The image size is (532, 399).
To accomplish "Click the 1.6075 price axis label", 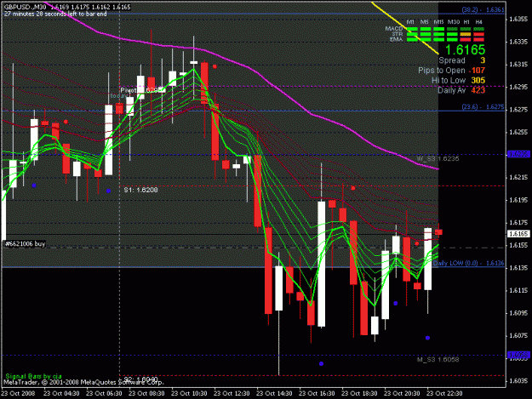I will (518, 335).
